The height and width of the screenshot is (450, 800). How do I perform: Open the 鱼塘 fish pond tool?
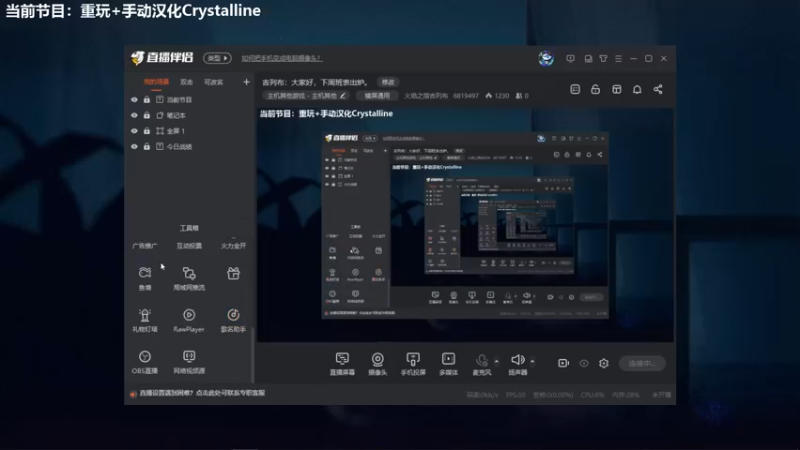pos(145,278)
